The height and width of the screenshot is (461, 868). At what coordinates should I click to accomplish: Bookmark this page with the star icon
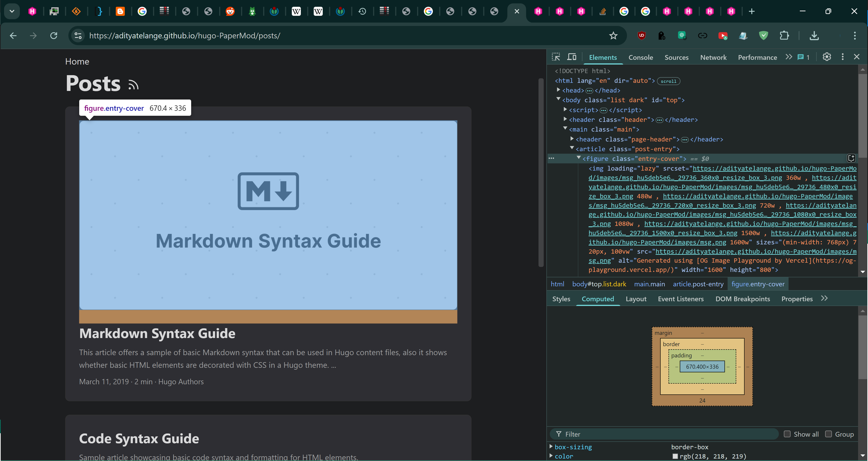(x=613, y=36)
